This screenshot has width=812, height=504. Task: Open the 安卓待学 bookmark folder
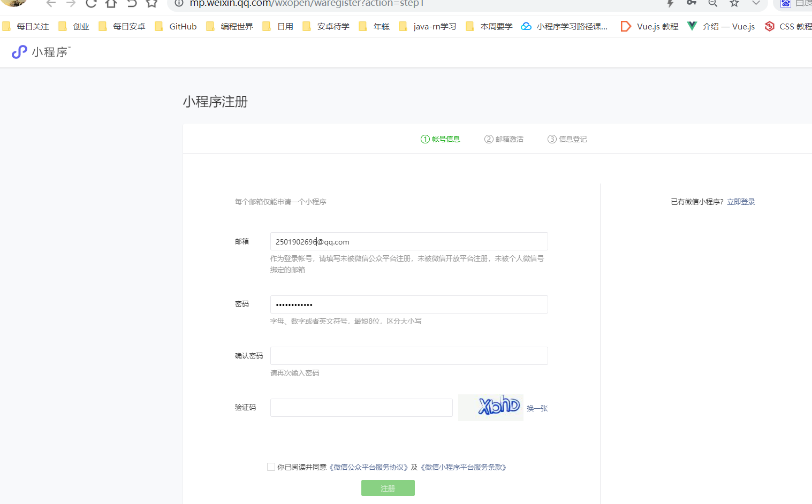click(326, 26)
